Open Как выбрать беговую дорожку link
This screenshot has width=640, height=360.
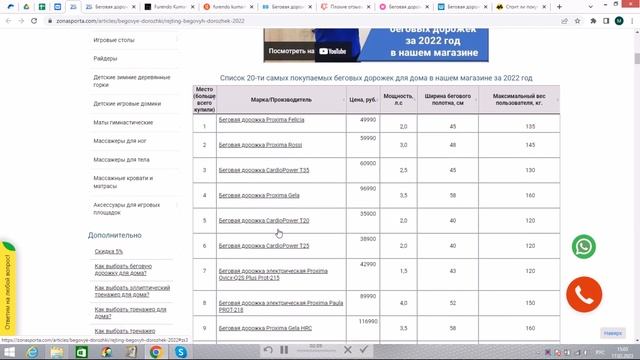[x=123, y=269]
